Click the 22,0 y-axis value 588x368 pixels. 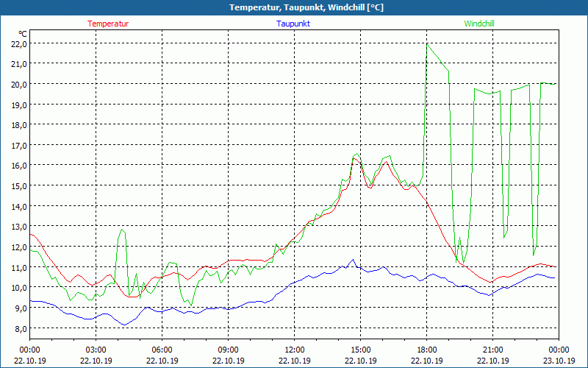(x=20, y=44)
